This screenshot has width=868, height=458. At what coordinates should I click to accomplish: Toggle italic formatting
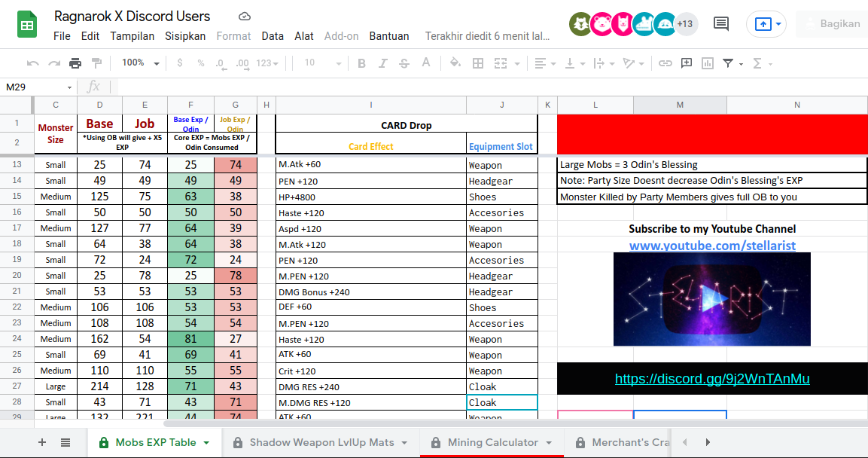pyautogui.click(x=382, y=63)
